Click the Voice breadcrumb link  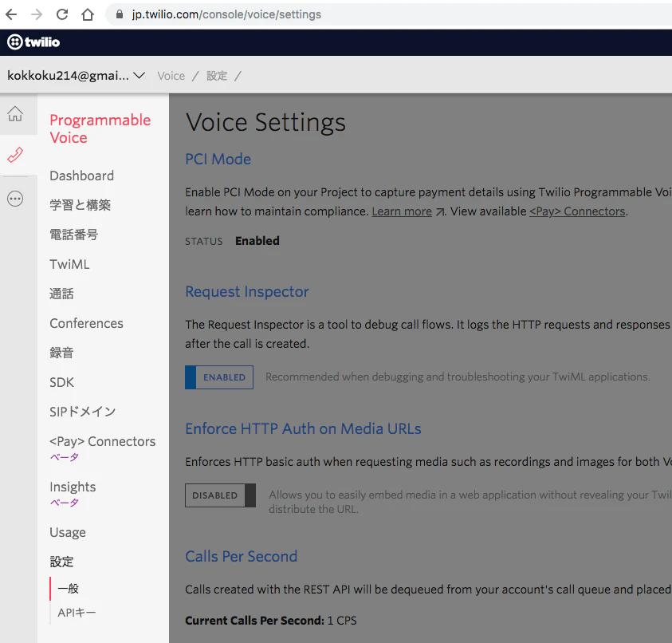(x=171, y=76)
